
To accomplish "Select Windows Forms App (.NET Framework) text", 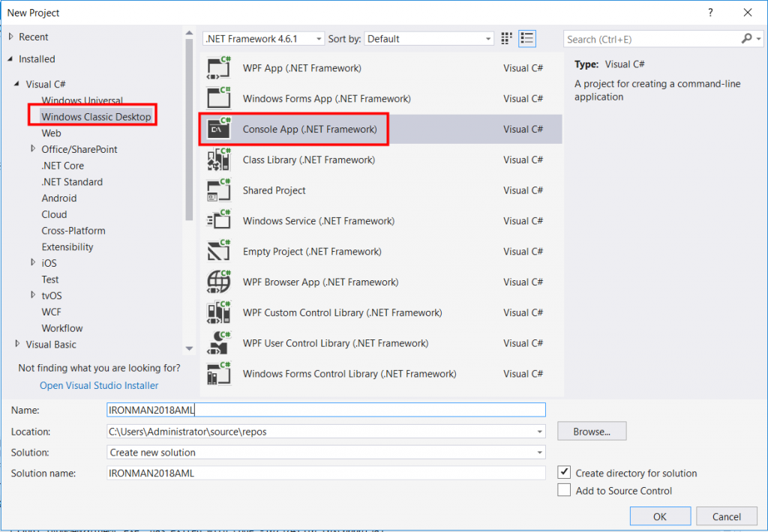I will click(327, 98).
